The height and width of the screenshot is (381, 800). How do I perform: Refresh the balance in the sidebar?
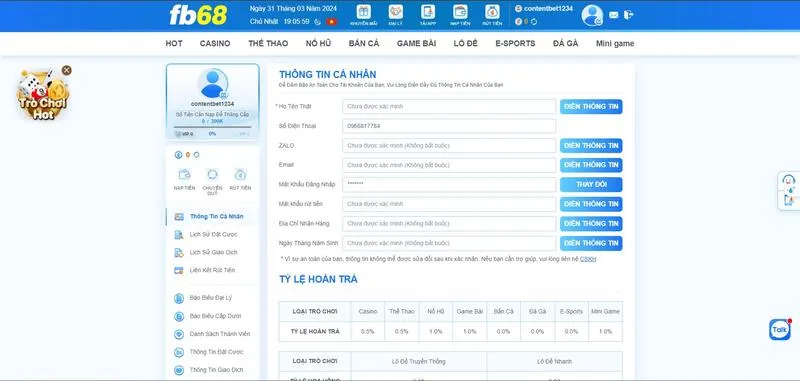coord(196,155)
